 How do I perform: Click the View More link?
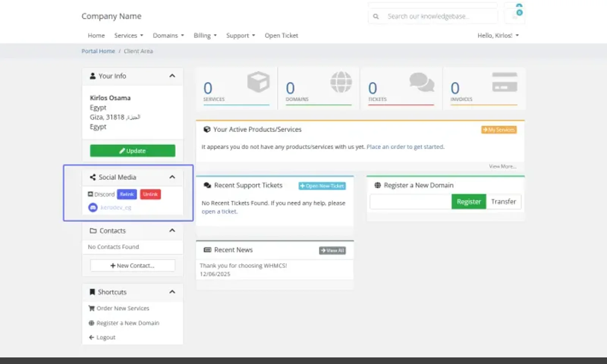click(x=502, y=166)
